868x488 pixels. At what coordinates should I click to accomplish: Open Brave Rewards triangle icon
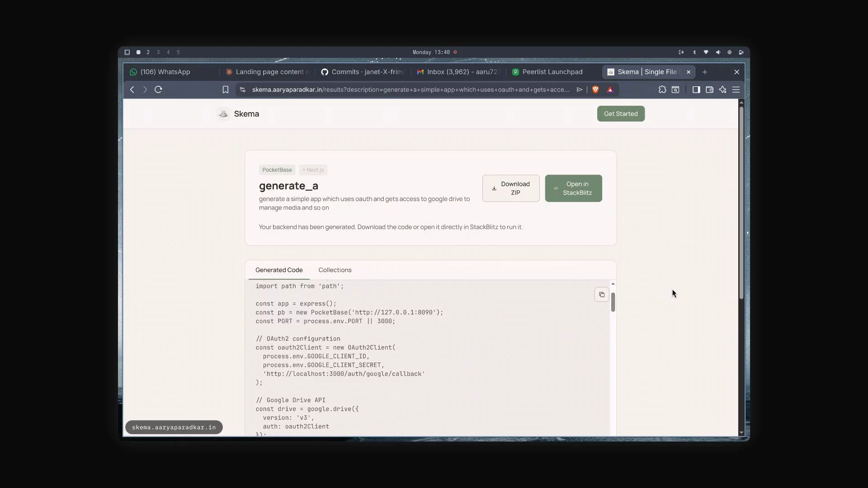[610, 89]
